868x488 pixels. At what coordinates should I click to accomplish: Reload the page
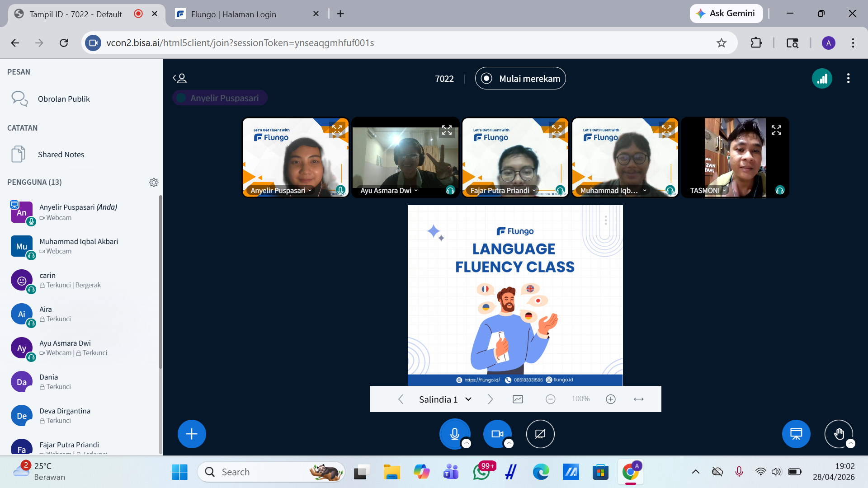point(64,43)
